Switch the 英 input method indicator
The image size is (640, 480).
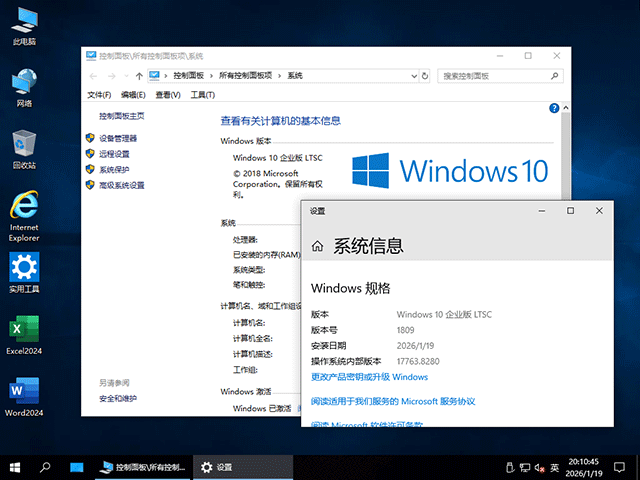(554, 468)
